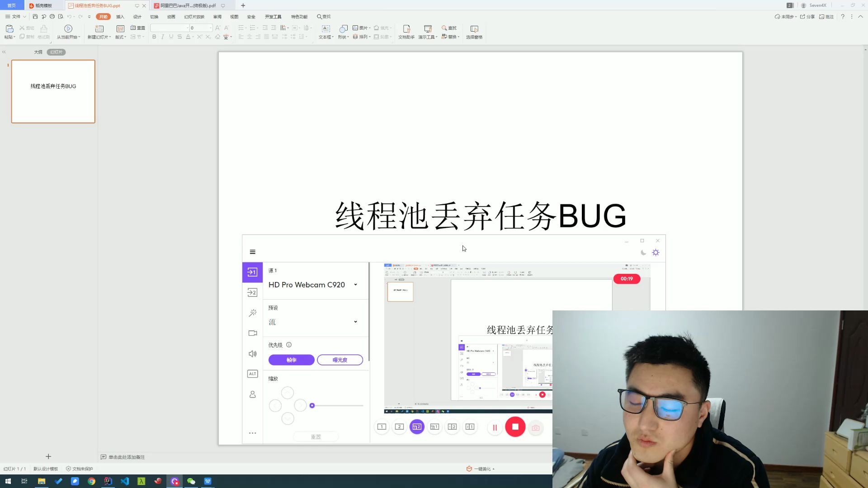Select frame rate (帧率) priority option
The image size is (868, 488).
coord(291,360)
